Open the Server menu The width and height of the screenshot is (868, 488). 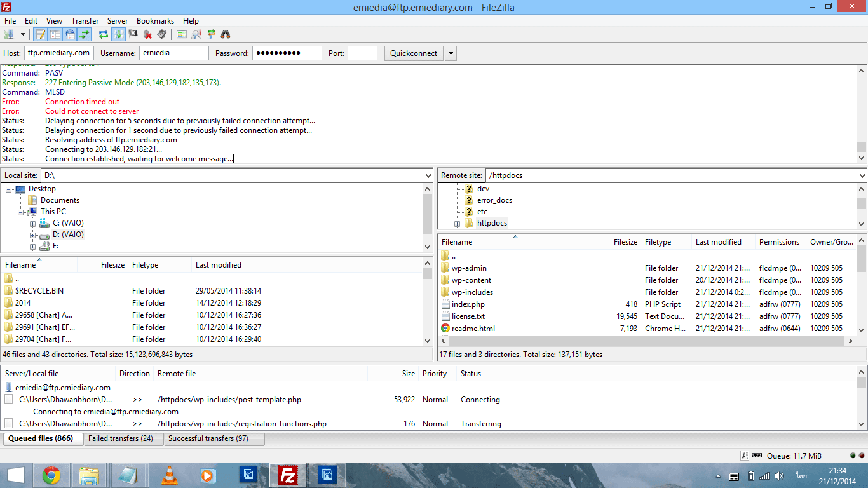pos(118,21)
